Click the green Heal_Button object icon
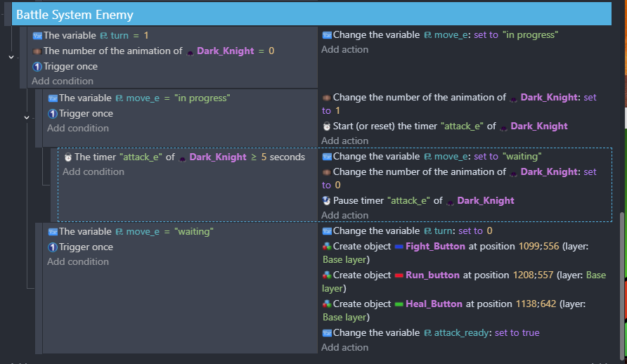627x364 pixels. pyautogui.click(x=399, y=304)
